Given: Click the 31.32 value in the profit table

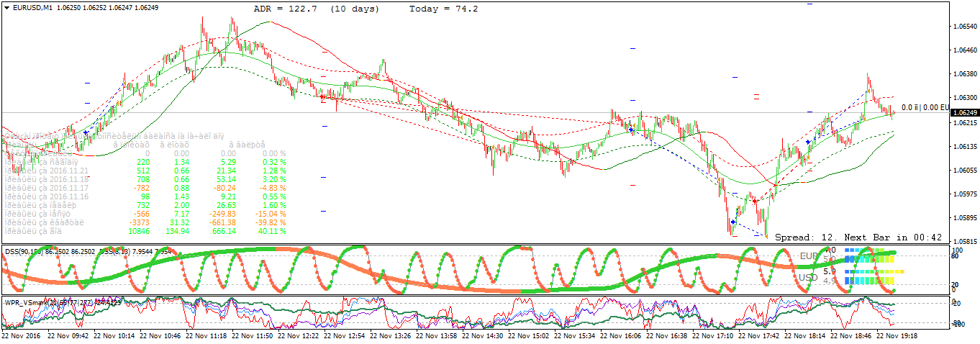Looking at the screenshot, I should point(179,222).
